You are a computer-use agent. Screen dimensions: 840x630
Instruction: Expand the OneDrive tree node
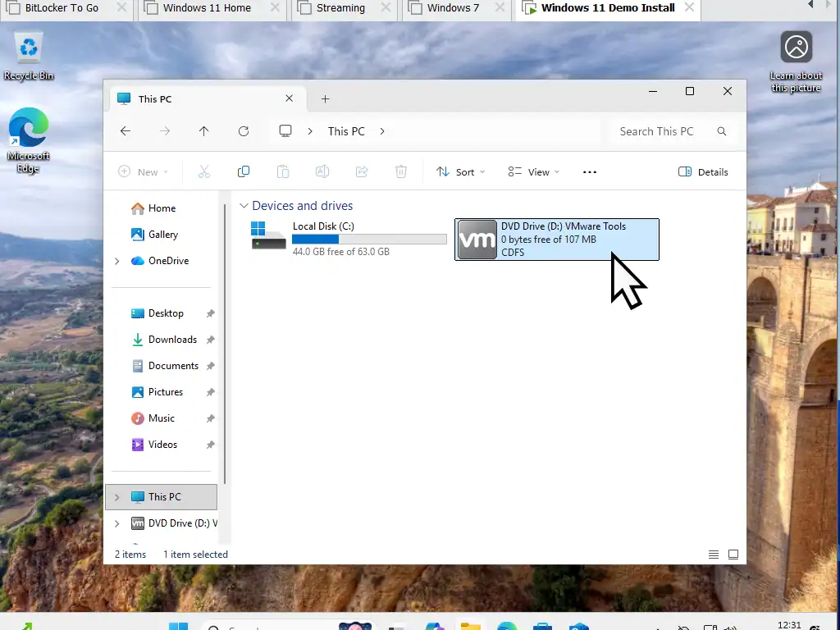click(x=116, y=261)
